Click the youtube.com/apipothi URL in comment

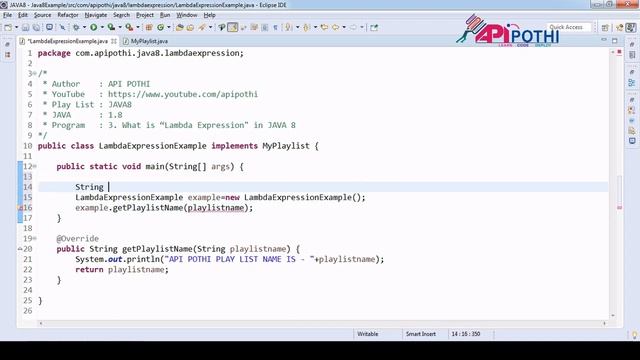(x=183, y=94)
